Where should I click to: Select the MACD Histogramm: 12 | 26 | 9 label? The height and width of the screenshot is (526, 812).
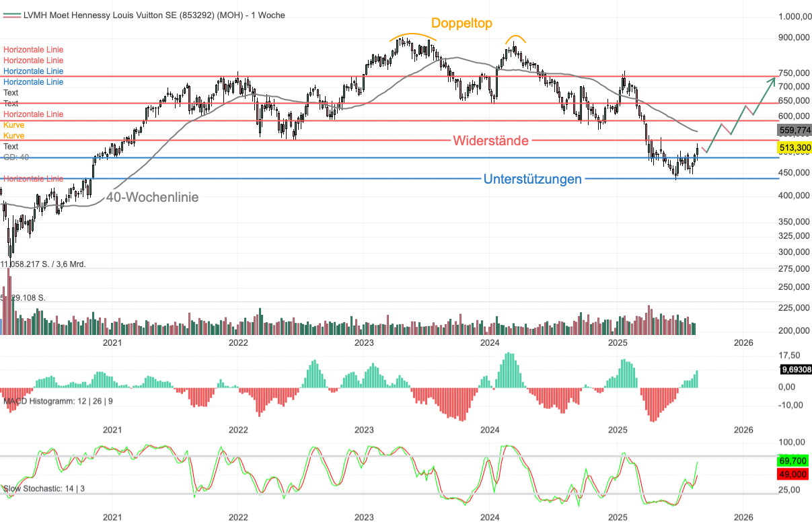[58, 402]
